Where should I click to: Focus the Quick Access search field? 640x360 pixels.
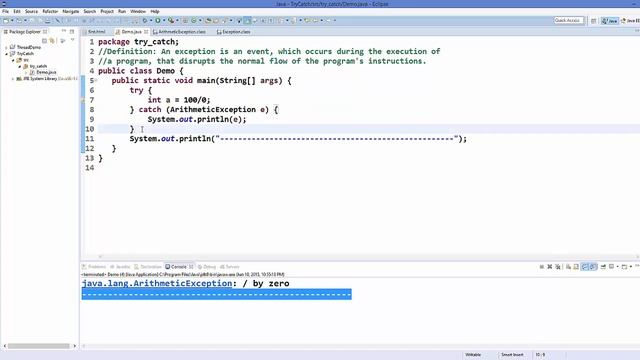pyautogui.click(x=568, y=20)
